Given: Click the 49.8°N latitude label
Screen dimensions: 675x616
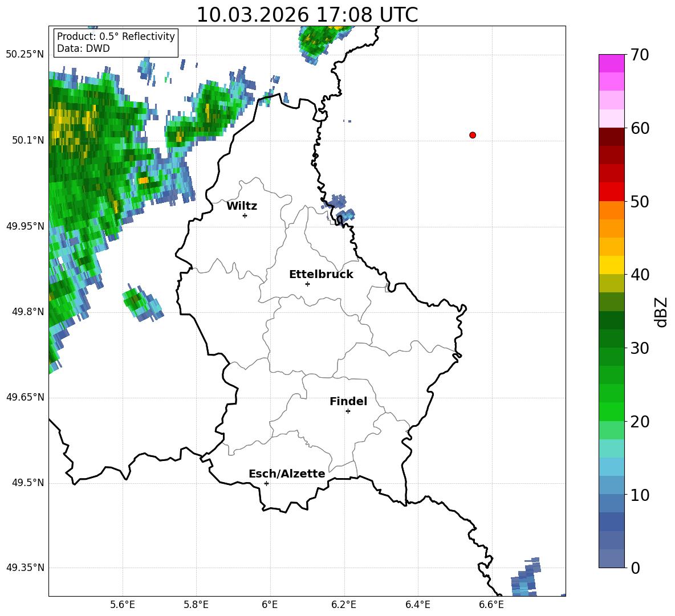Looking at the screenshot, I should [28, 312].
